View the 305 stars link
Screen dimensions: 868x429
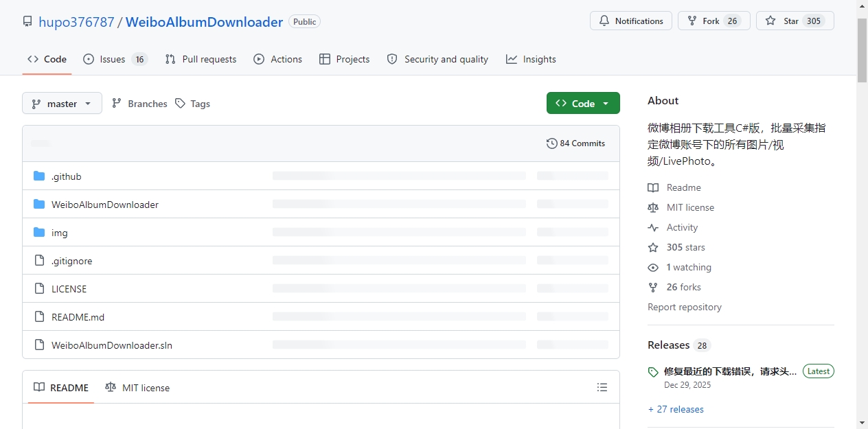(x=685, y=247)
